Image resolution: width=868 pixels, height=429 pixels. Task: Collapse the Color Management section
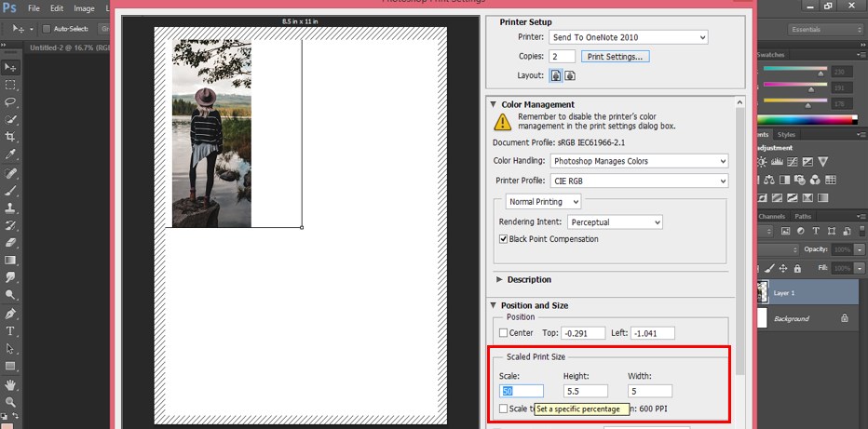click(494, 104)
